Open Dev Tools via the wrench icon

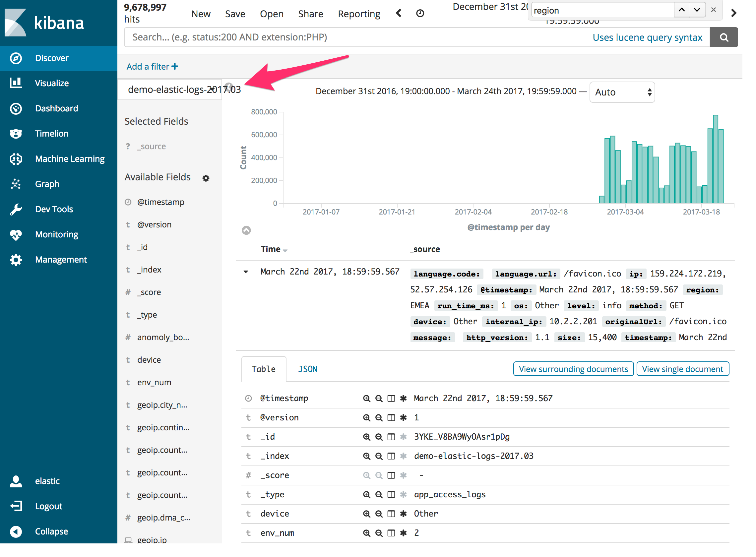(x=16, y=209)
